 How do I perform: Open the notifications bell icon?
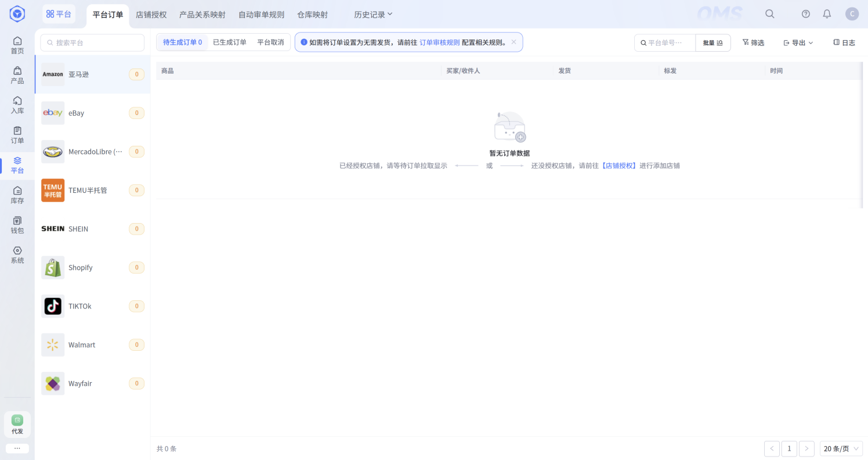(827, 14)
